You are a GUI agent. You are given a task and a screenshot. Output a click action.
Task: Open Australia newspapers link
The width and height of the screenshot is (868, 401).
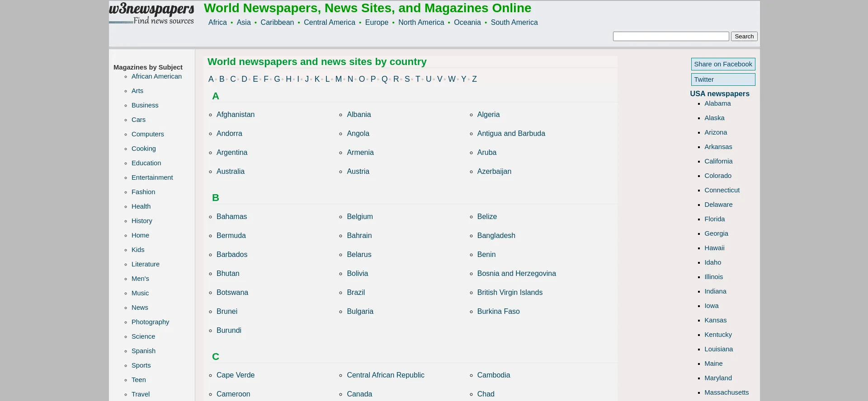[231, 172]
